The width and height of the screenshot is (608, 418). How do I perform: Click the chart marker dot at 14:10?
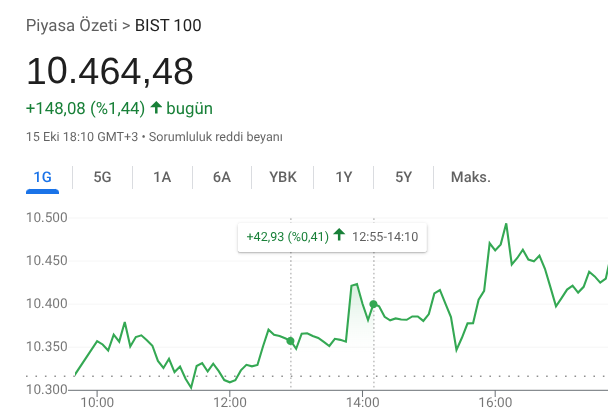tap(374, 304)
